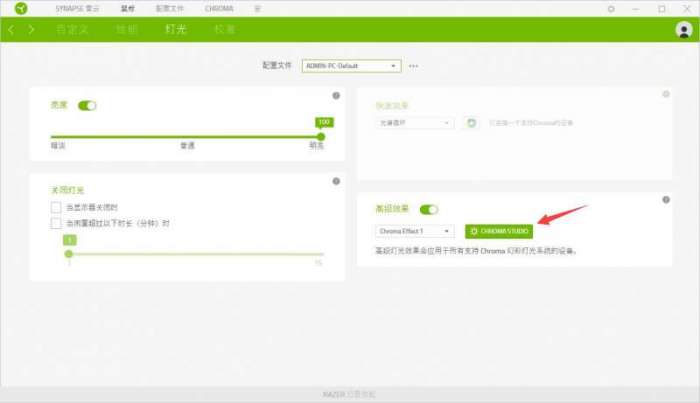This screenshot has height=403, width=700.
Task: Switch to the 性能 tab
Action: point(126,29)
